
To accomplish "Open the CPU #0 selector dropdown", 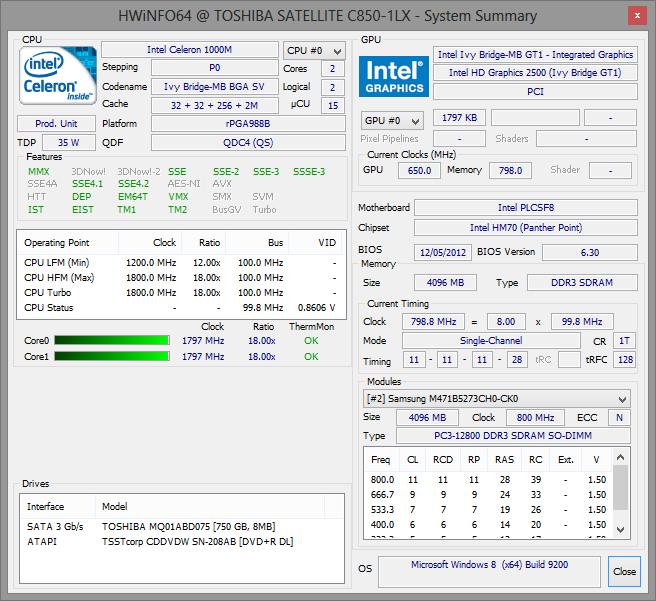I will (314, 51).
